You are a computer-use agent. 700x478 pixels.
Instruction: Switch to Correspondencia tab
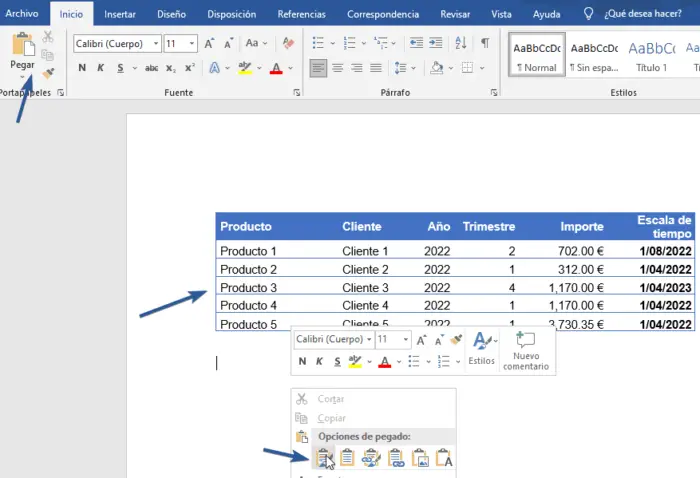(383, 14)
